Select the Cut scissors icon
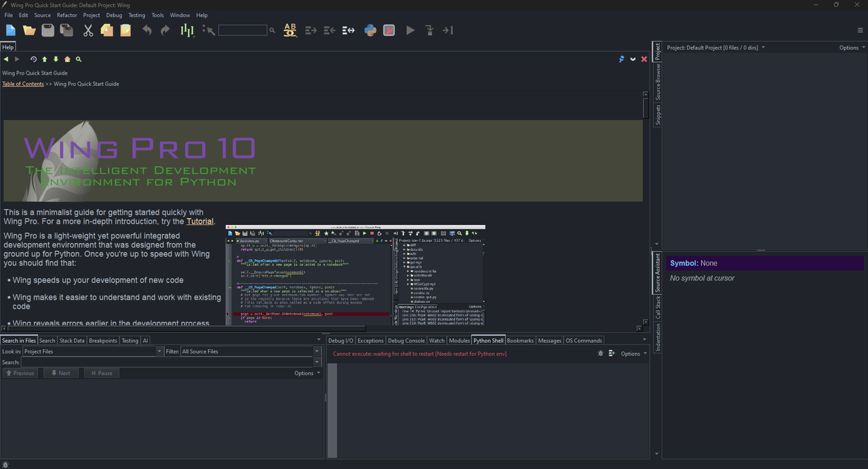Screen dimensions: 868x469 tap(88, 30)
